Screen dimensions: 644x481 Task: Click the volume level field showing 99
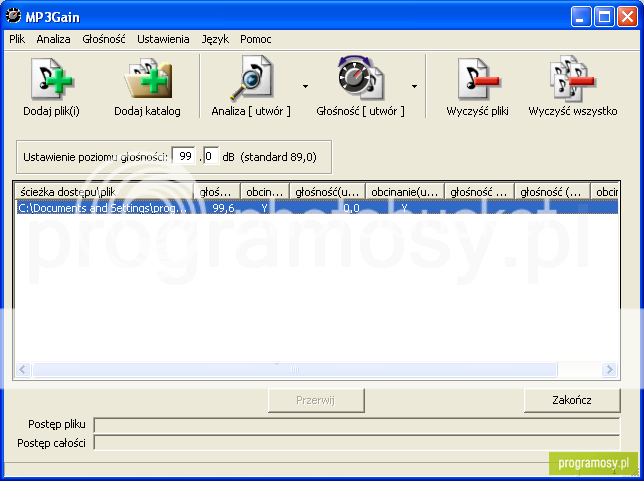183,156
